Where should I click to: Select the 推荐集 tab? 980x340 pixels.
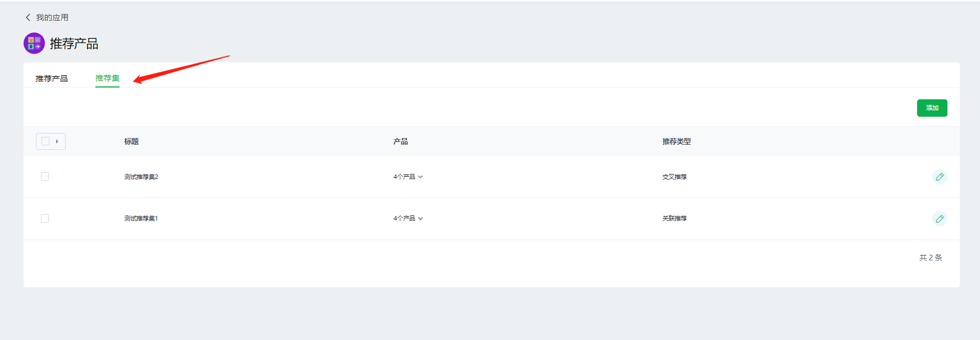107,79
